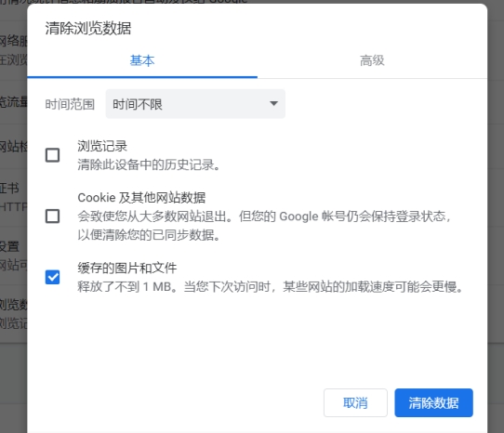The height and width of the screenshot is (433, 504).
Task: Open the 时间不限 time range dropdown
Action: tap(195, 104)
